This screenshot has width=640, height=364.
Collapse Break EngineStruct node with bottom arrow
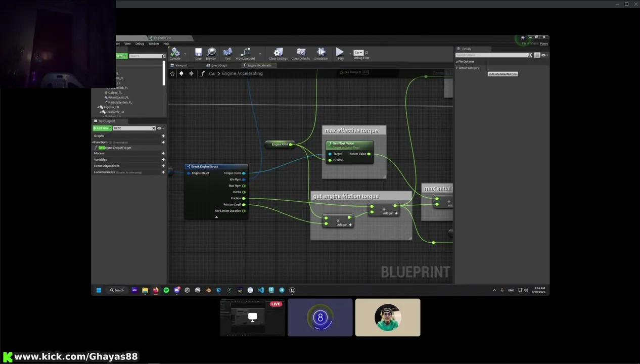[216, 217]
